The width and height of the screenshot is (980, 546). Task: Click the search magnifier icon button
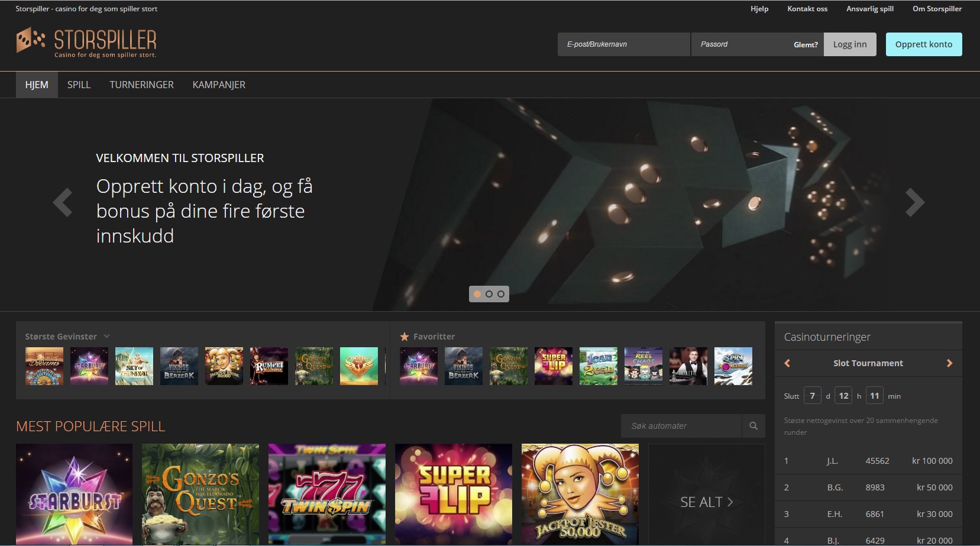[x=753, y=426]
